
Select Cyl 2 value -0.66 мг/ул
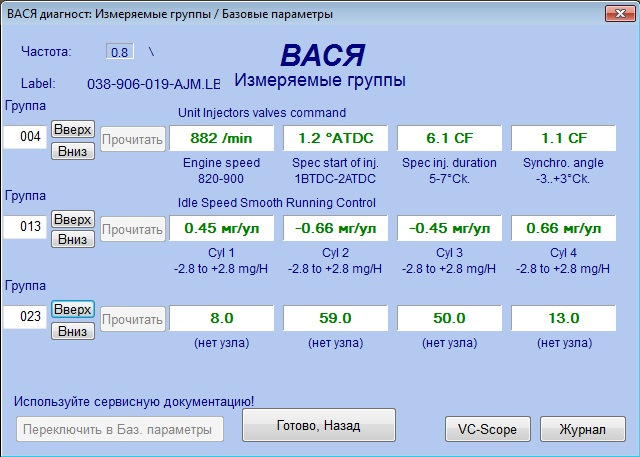coord(336,228)
